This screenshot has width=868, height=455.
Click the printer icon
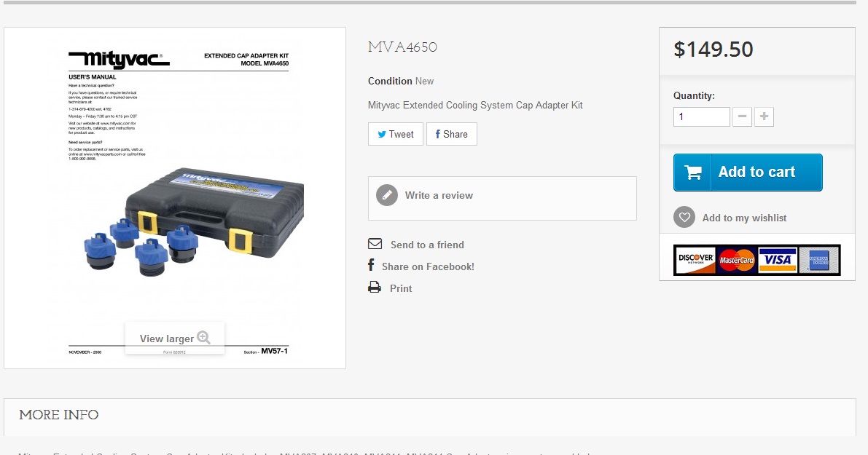click(375, 288)
